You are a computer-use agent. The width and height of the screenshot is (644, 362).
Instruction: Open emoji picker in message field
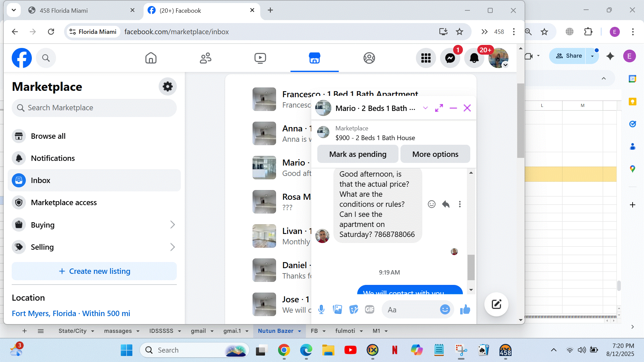(445, 309)
